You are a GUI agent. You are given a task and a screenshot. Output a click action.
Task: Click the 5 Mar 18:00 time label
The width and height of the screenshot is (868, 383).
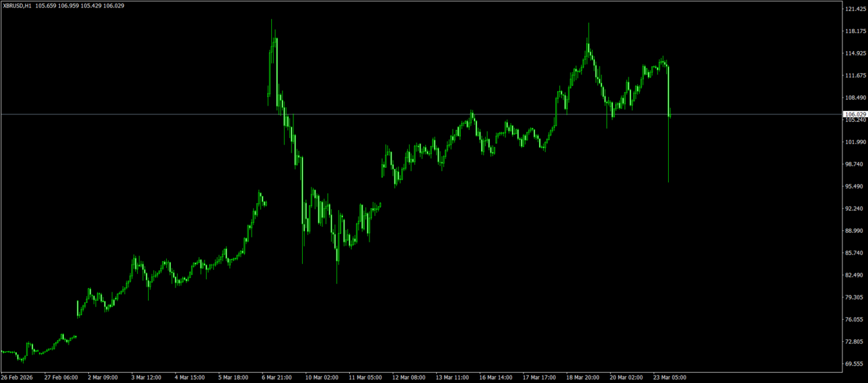pyautogui.click(x=233, y=378)
